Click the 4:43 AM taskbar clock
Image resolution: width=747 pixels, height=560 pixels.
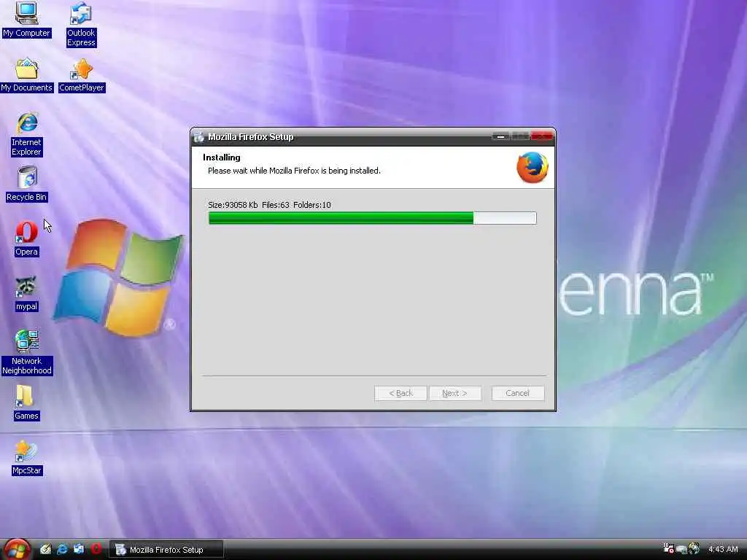coord(723,549)
